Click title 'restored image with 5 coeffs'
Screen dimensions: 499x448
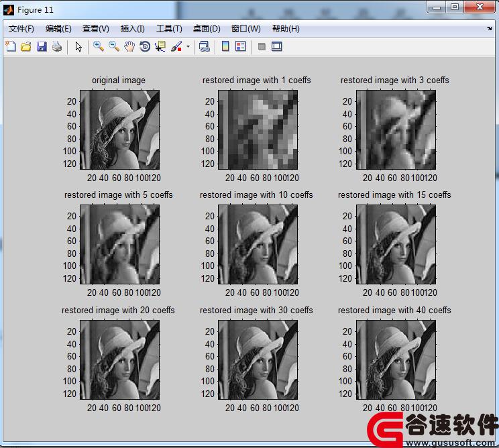coord(119,194)
